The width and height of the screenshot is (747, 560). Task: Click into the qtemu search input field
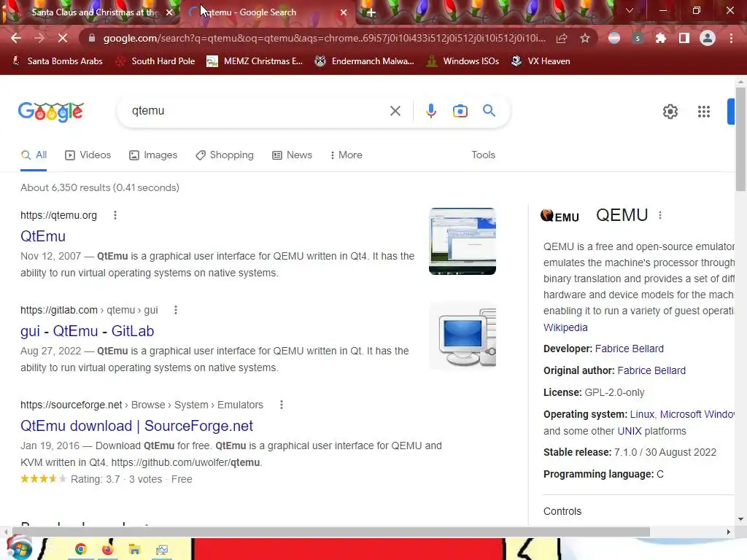pos(258,111)
